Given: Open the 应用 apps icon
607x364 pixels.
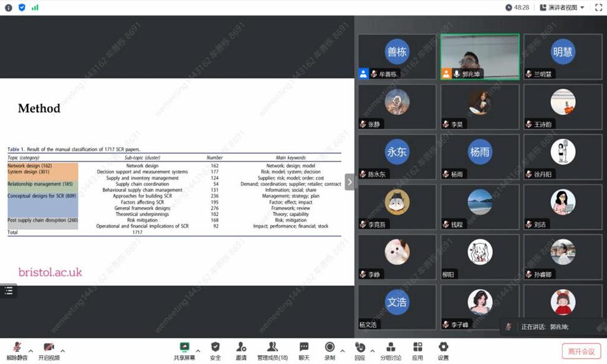Looking at the screenshot, I should click(417, 348).
